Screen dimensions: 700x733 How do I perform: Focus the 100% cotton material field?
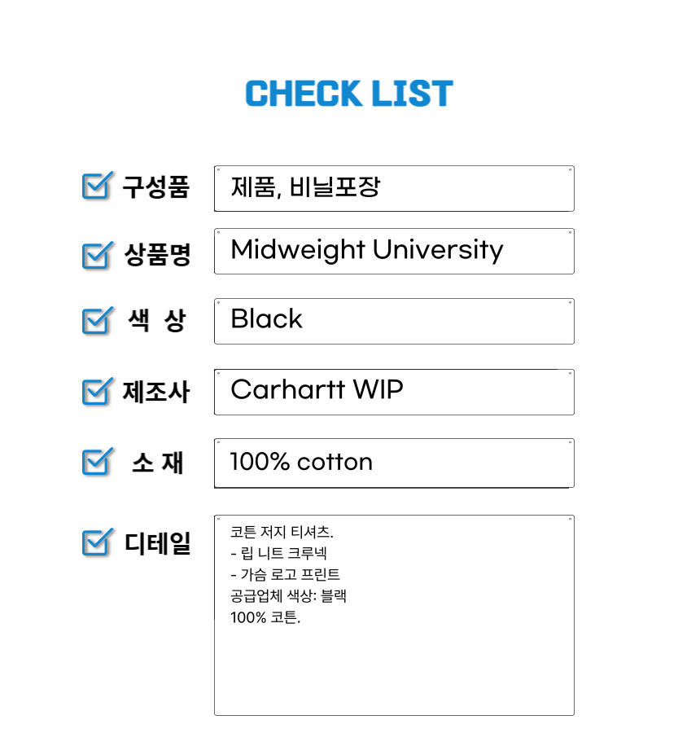pos(394,463)
